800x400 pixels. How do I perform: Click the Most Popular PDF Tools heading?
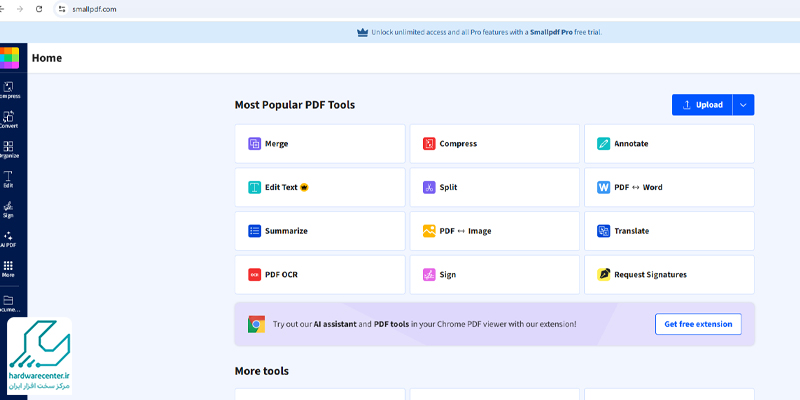click(295, 105)
